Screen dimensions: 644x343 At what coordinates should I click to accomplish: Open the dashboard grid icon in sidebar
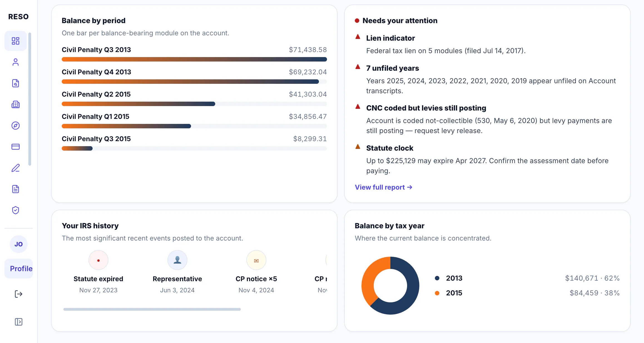[x=16, y=41]
